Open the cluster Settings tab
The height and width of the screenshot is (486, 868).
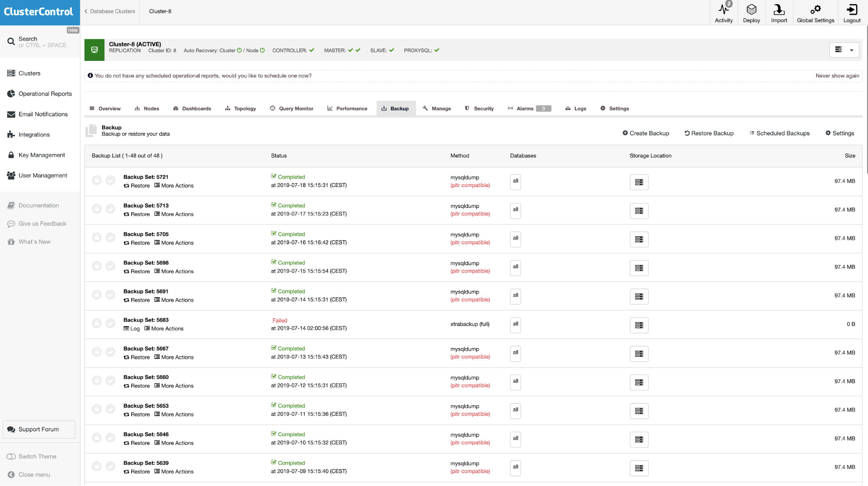(615, 108)
